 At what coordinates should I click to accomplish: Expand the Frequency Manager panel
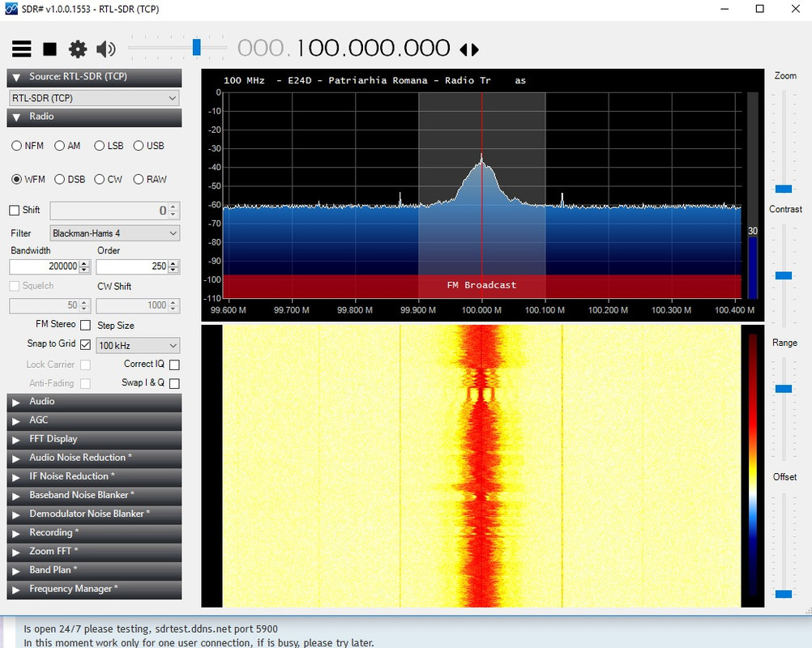point(94,589)
